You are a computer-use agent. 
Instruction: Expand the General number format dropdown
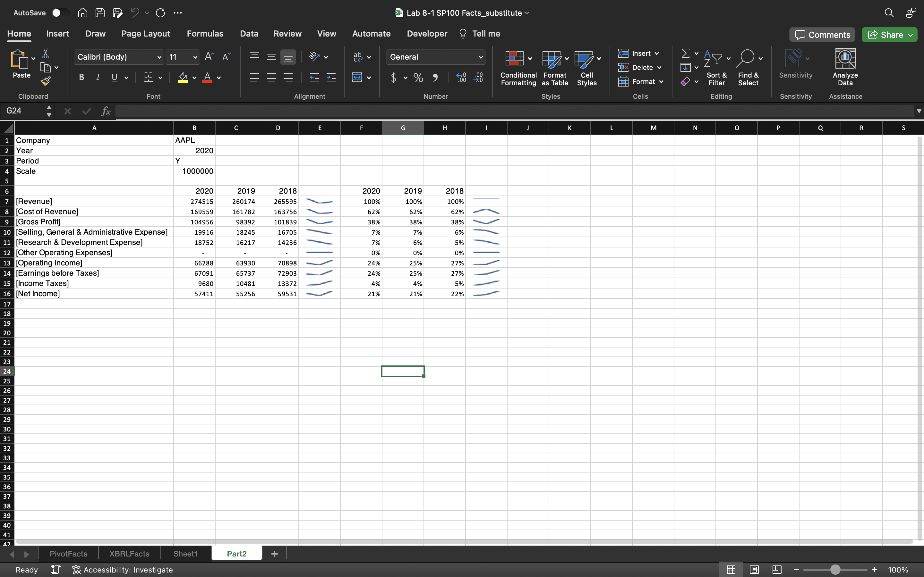(x=480, y=57)
